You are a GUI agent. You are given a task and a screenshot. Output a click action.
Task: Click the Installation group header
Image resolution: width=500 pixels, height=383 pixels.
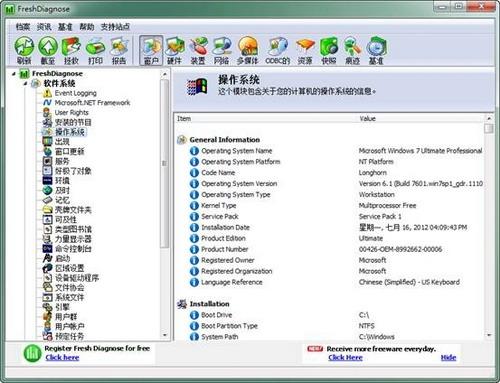(209, 304)
